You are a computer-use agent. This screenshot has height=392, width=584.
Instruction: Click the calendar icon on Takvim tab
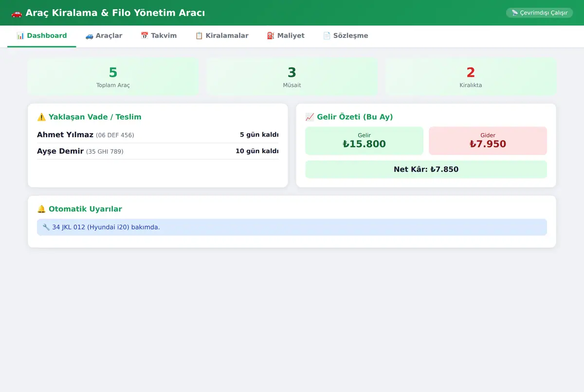point(145,36)
